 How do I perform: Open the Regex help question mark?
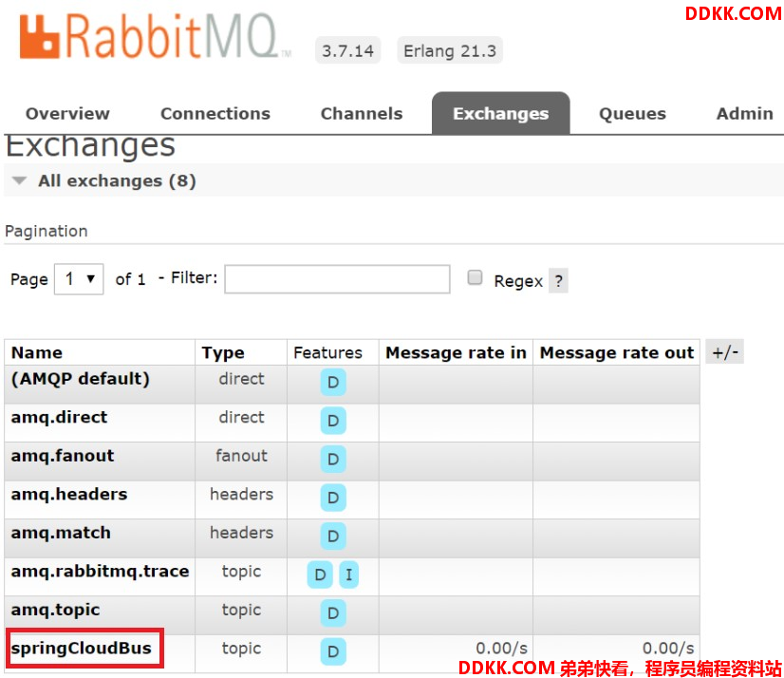pyautogui.click(x=558, y=281)
